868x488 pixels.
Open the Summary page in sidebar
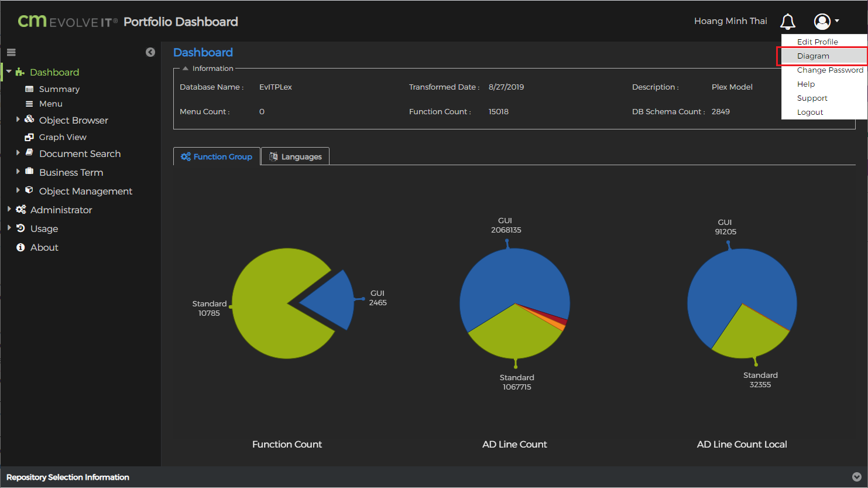tap(59, 89)
